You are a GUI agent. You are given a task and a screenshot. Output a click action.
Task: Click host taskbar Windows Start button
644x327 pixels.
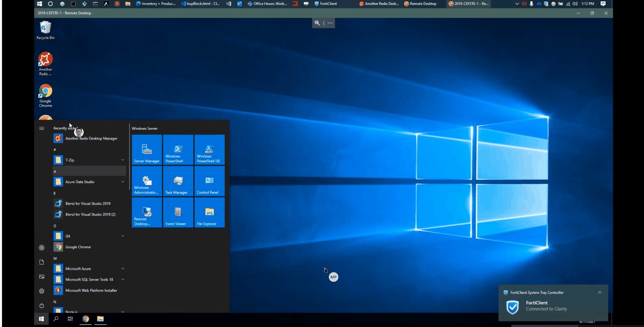pos(39,4)
